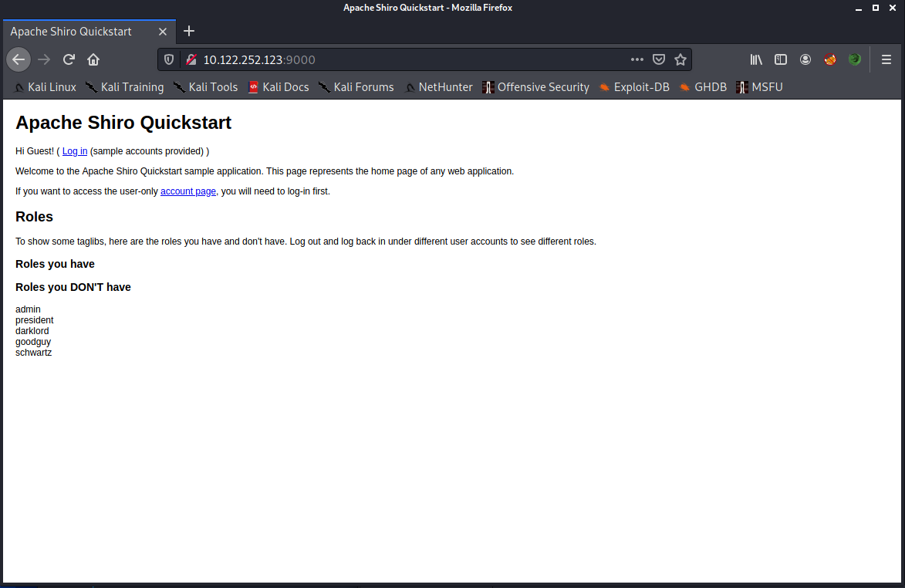This screenshot has width=905, height=588.
Task: Open page actions three-dot menu
Action: click(x=637, y=59)
